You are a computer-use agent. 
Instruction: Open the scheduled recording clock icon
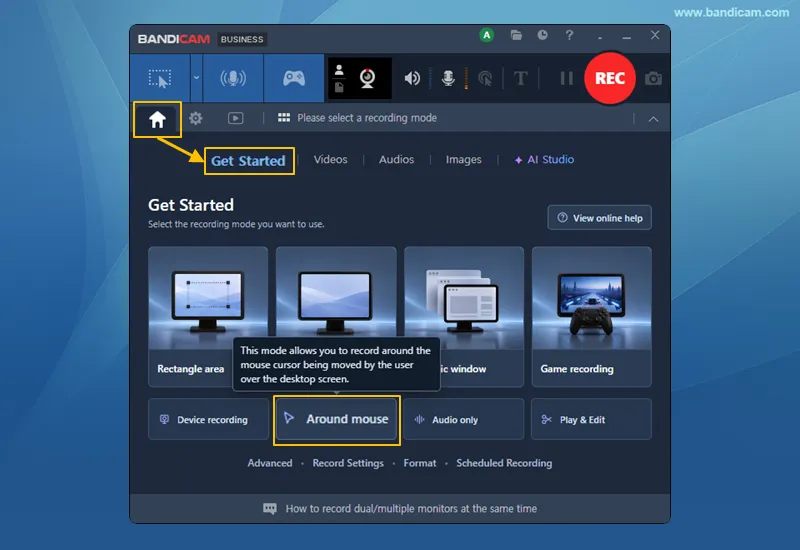point(542,35)
